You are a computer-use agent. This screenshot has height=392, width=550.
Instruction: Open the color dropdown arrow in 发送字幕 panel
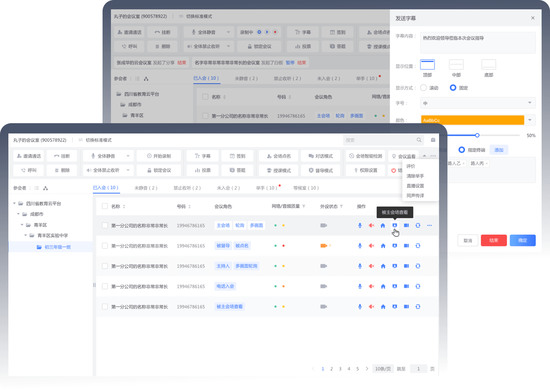click(x=530, y=120)
